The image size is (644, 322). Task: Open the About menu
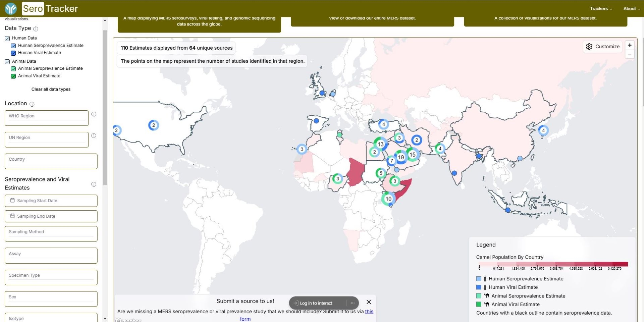(x=632, y=9)
